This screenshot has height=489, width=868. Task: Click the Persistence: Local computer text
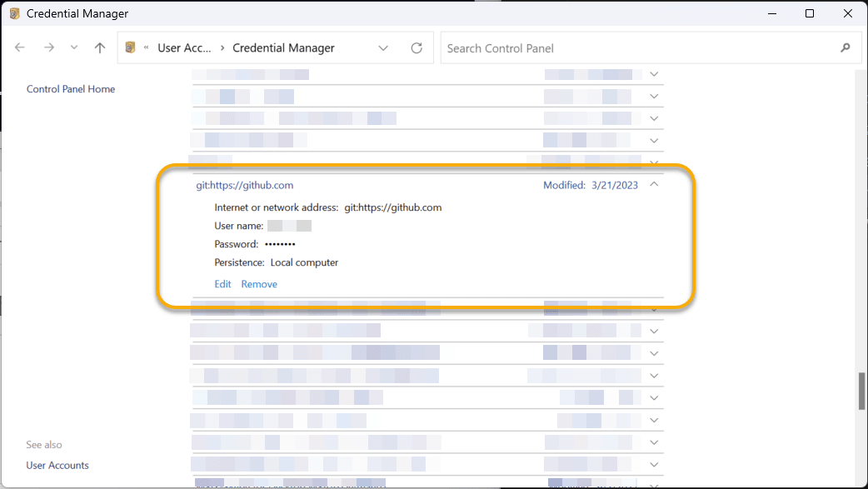tap(277, 262)
